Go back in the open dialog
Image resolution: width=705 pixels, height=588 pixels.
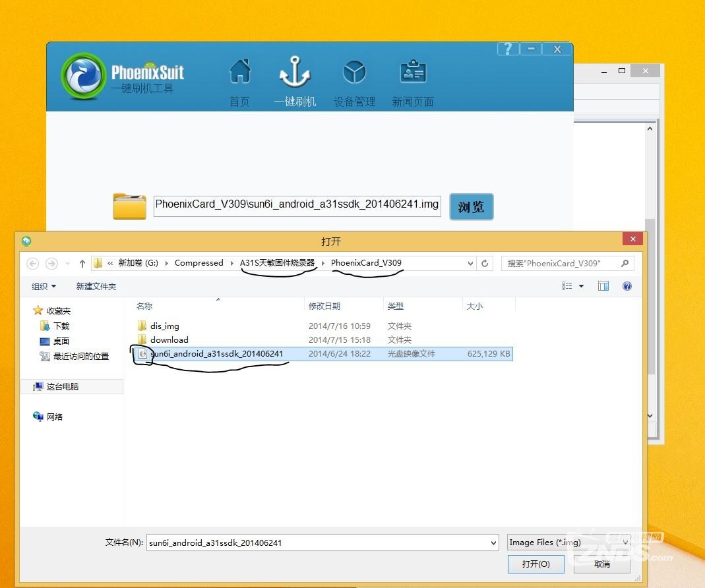33,264
